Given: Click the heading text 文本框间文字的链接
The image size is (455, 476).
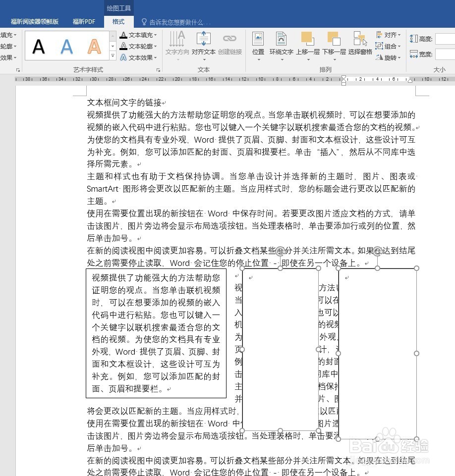Looking at the screenshot, I should [x=124, y=103].
